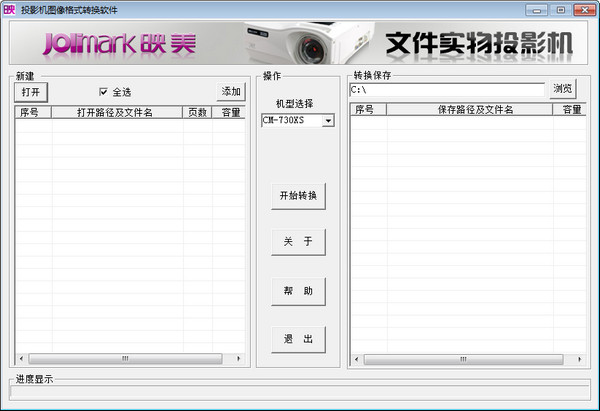Select 序号 column header in 新建 list
Screen dimensions: 600x411
click(x=33, y=113)
